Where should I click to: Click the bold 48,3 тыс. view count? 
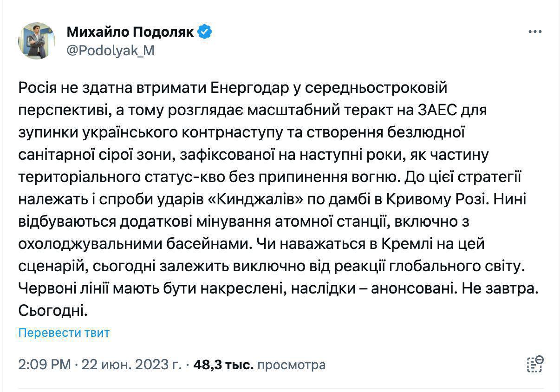(x=223, y=365)
